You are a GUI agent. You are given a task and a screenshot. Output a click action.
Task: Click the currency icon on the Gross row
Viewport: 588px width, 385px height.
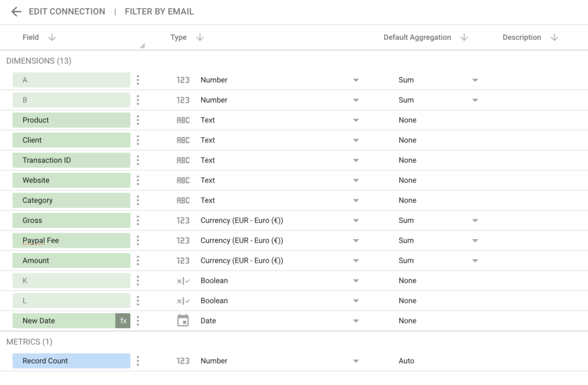183,220
